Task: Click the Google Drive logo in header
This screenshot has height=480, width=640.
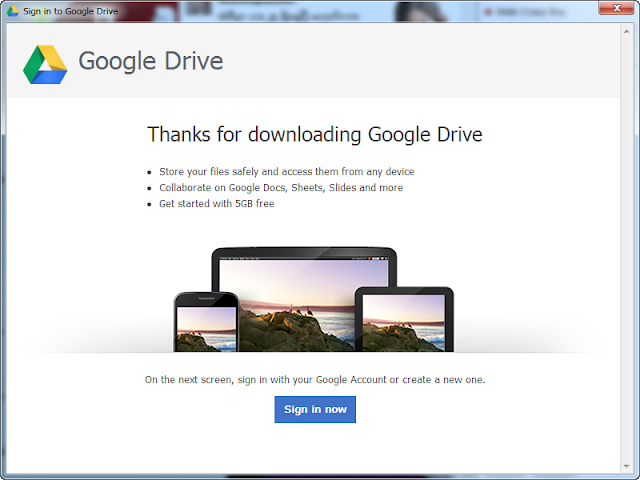Action: click(45, 64)
